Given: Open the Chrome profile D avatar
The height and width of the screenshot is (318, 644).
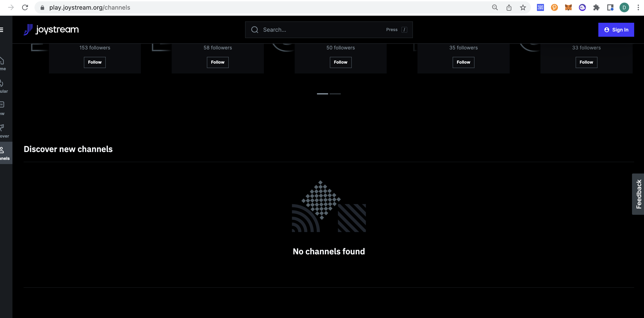Looking at the screenshot, I should [x=624, y=7].
